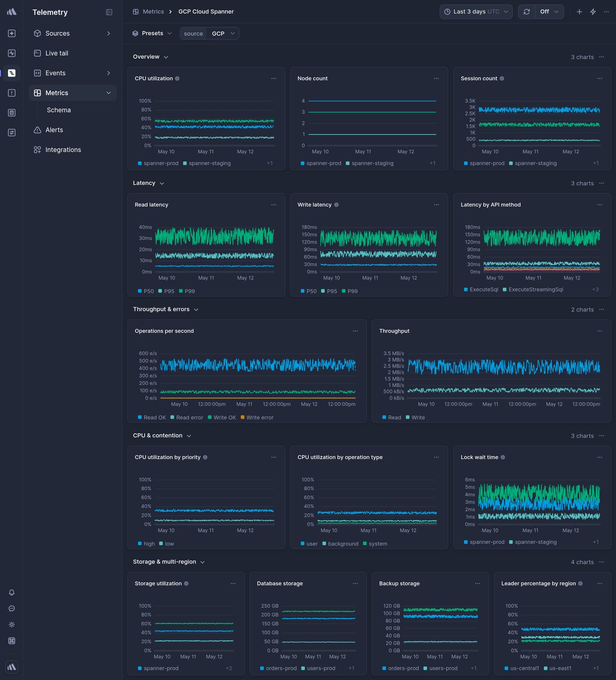Open Node count chart options menu
616x680 pixels.
tap(436, 79)
